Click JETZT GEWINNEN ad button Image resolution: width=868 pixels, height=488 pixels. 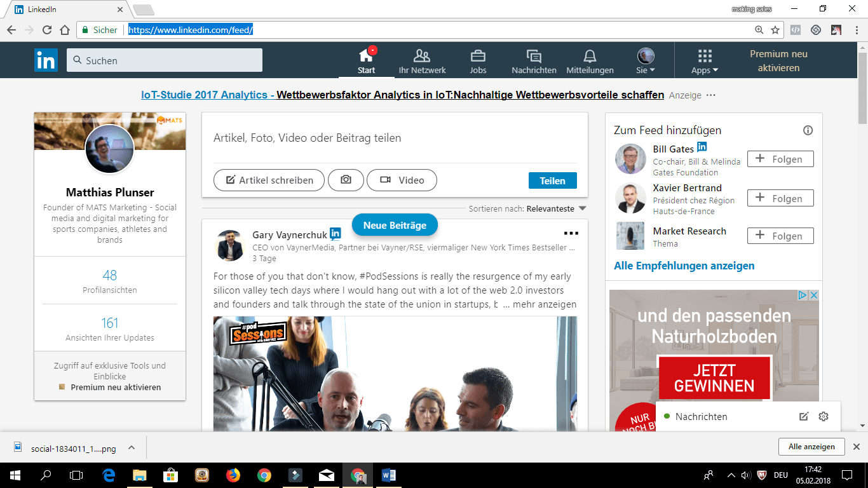click(714, 378)
